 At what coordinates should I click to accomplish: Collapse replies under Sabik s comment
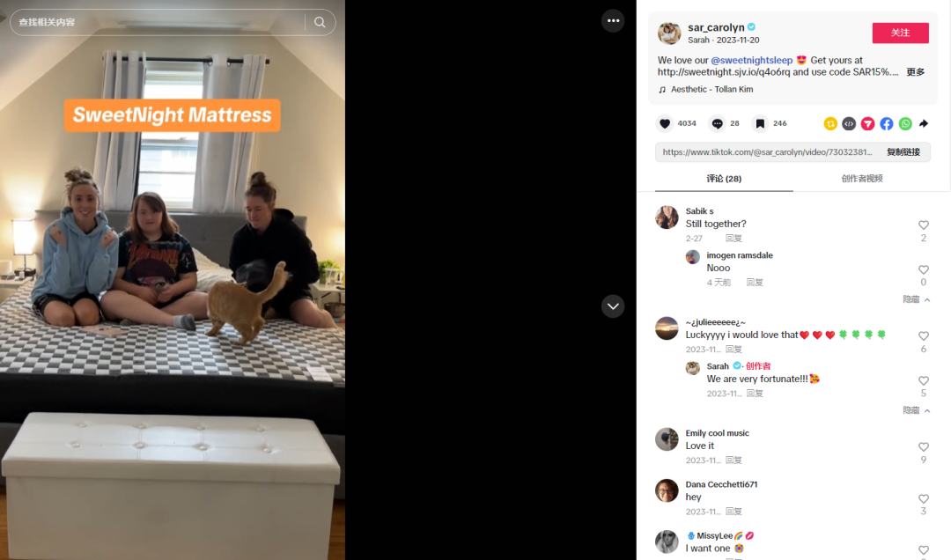917,299
